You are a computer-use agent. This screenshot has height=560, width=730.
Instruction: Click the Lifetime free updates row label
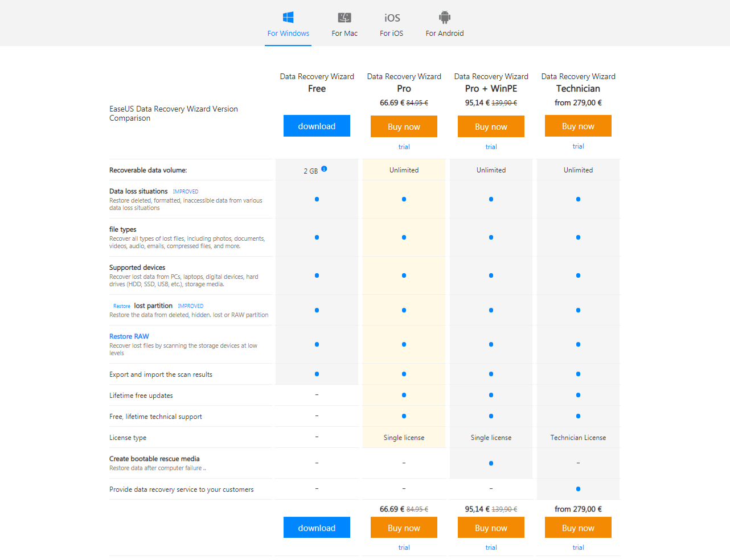point(141,396)
